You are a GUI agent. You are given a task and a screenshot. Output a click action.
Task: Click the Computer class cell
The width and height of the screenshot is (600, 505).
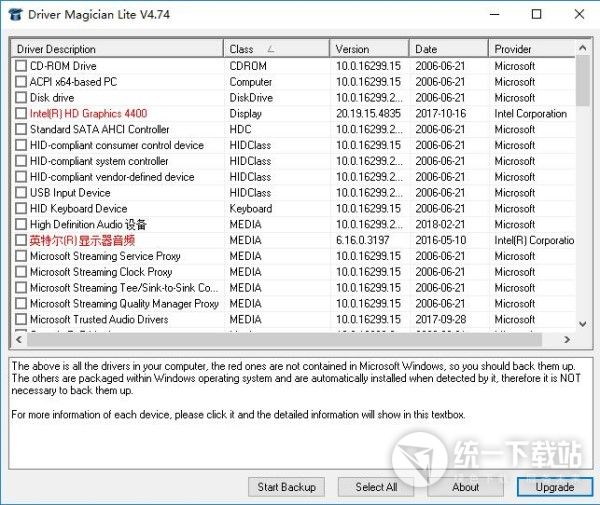click(251, 81)
